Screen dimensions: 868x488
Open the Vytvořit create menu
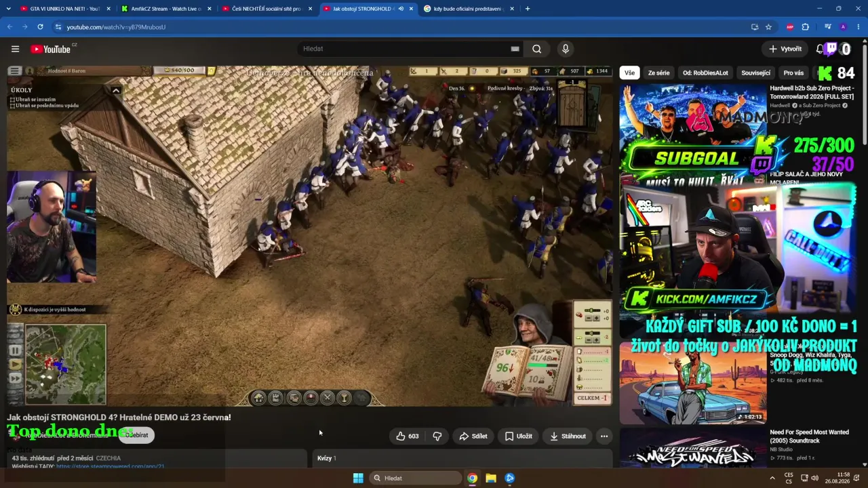coord(785,49)
